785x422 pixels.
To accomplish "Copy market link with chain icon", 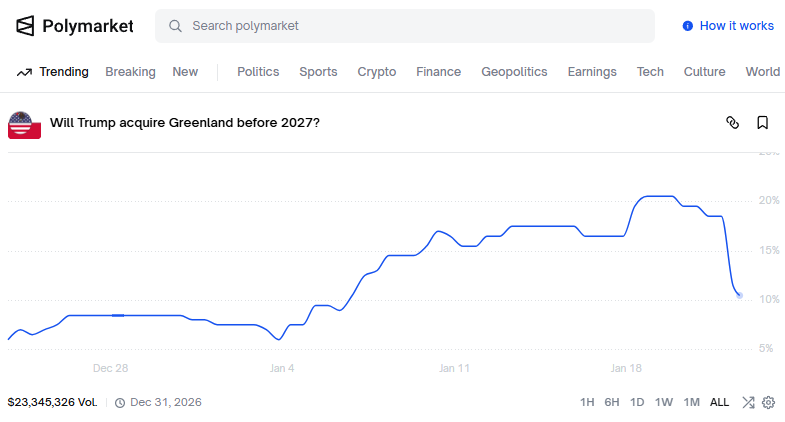I will coord(732,123).
